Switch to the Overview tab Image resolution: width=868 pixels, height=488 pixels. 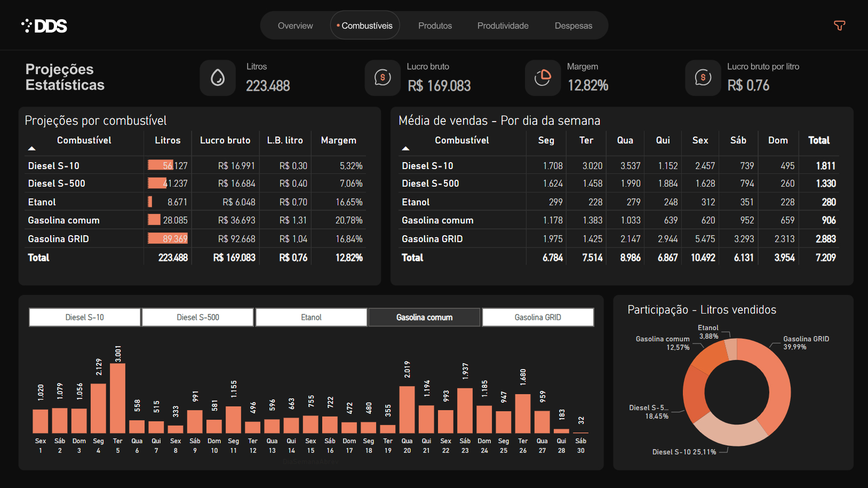pos(295,26)
